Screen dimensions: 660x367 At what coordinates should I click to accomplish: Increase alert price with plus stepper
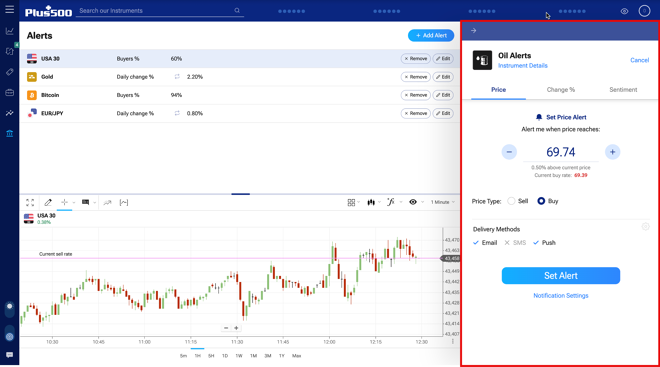point(612,152)
